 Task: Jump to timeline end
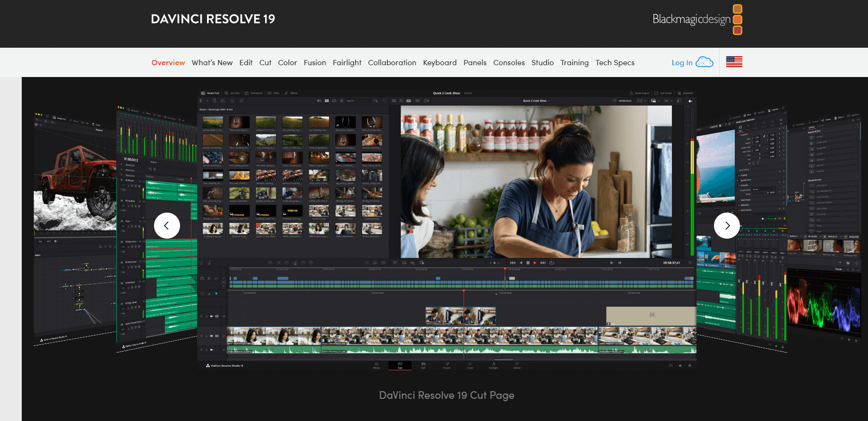pos(543,263)
